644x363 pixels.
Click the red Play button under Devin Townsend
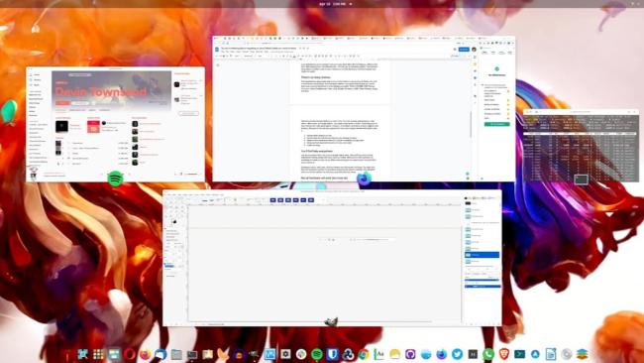tap(62, 103)
